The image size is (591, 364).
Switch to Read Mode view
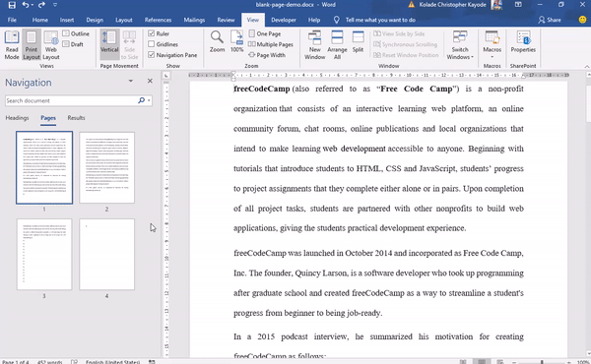tap(12, 45)
